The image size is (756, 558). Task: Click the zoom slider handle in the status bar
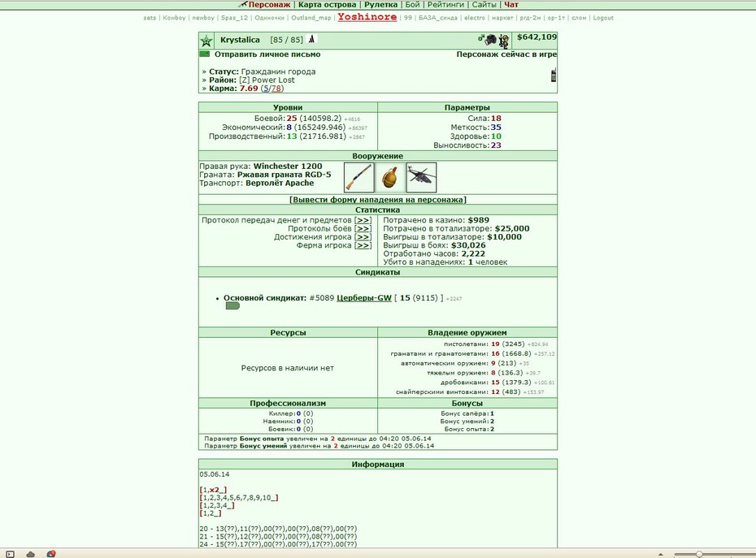(698, 554)
